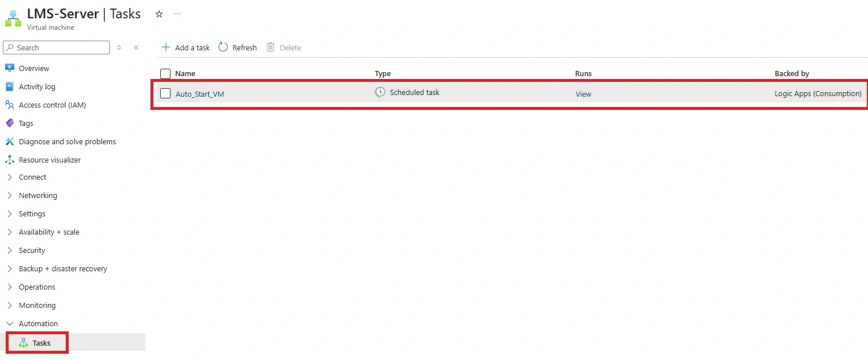The height and width of the screenshot is (360, 868).
Task: Open the Auto_Start_VM task link
Action: (200, 94)
